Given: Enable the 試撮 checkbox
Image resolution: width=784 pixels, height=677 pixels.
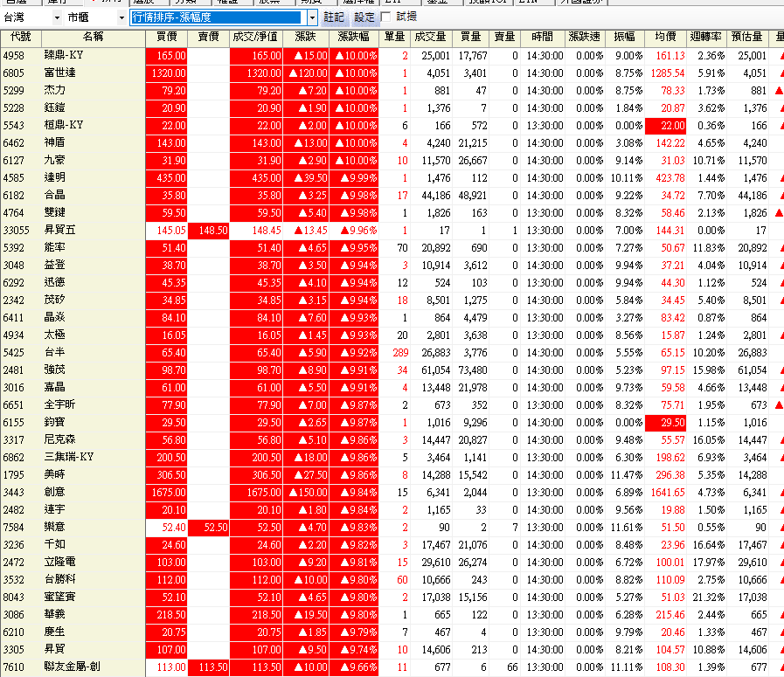Looking at the screenshot, I should (385, 17).
